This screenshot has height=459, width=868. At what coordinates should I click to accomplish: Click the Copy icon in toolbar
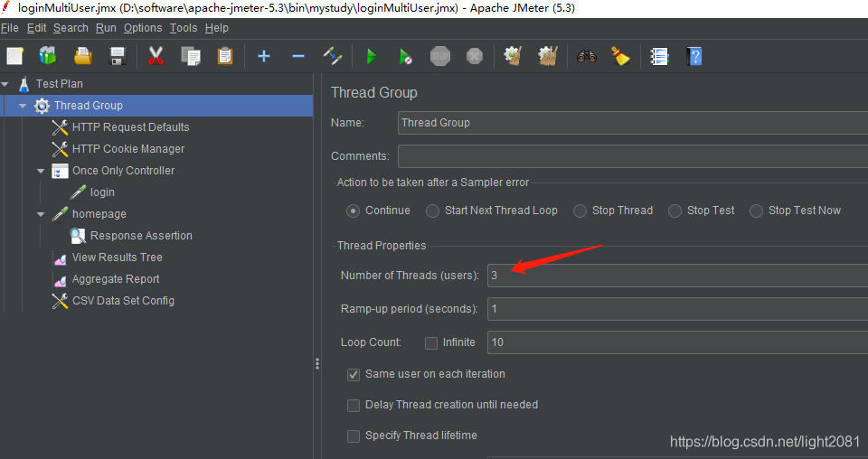191,56
